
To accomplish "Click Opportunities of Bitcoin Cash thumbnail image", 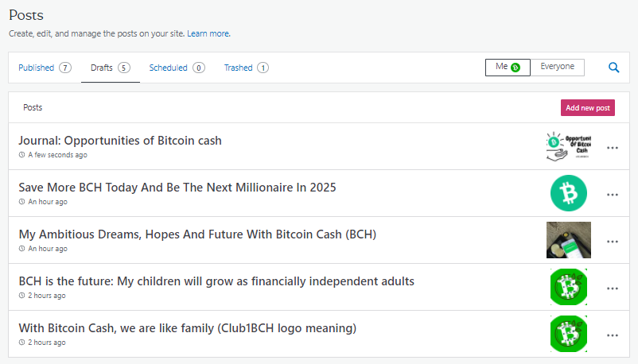I will [569, 146].
